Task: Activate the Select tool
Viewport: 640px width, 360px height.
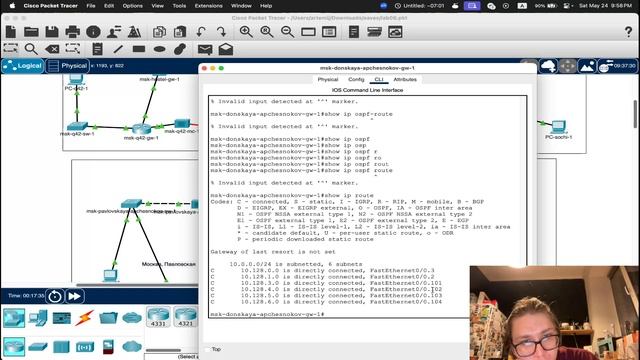Action: coord(10,49)
